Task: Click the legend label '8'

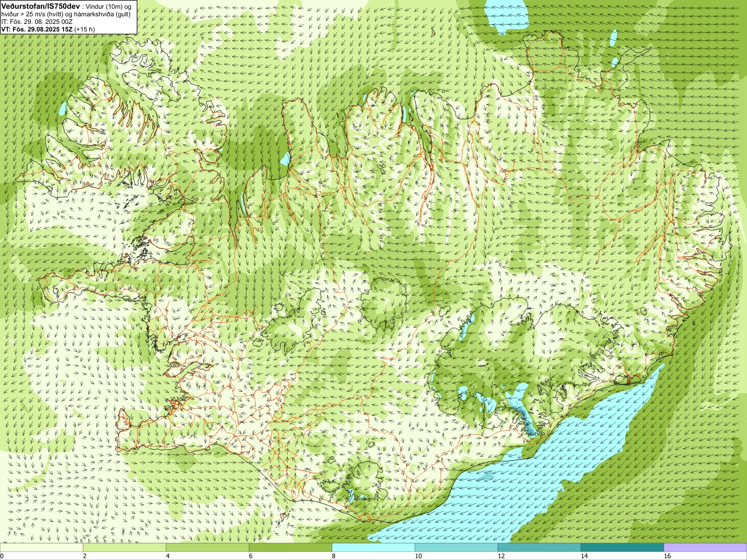Action: point(334,556)
